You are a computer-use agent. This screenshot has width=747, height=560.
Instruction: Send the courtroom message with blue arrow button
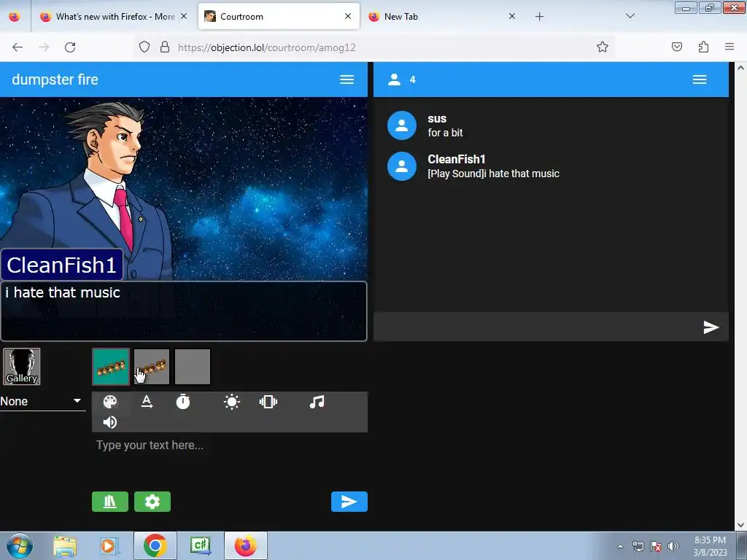pos(349,502)
